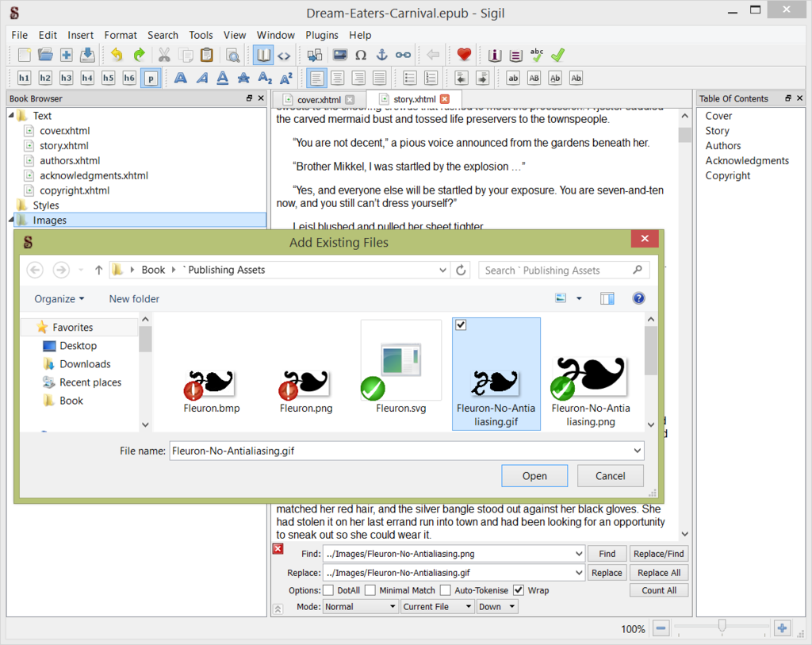This screenshot has width=812, height=645.
Task: Click the zoom slider at bottom right
Action: click(722, 628)
